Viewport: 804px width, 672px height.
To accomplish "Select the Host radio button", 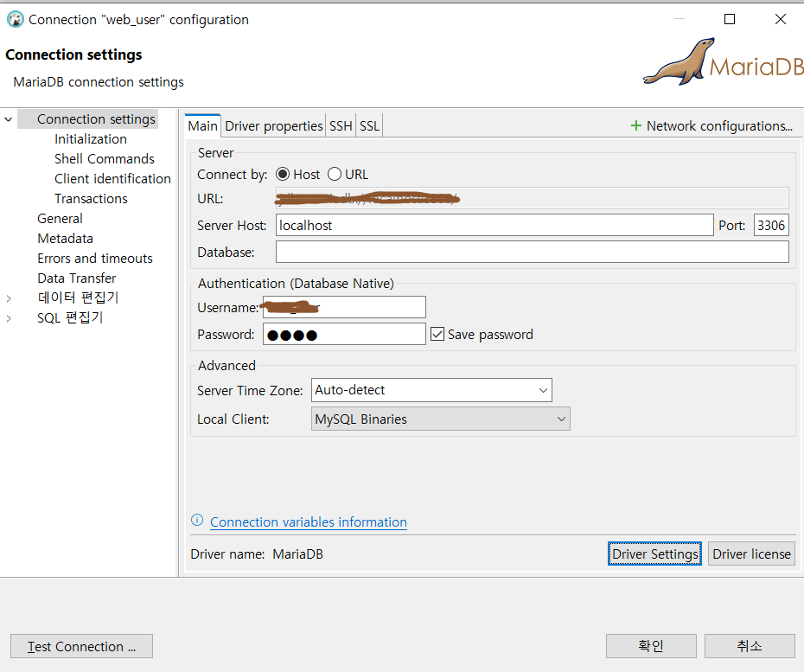I will [283, 175].
